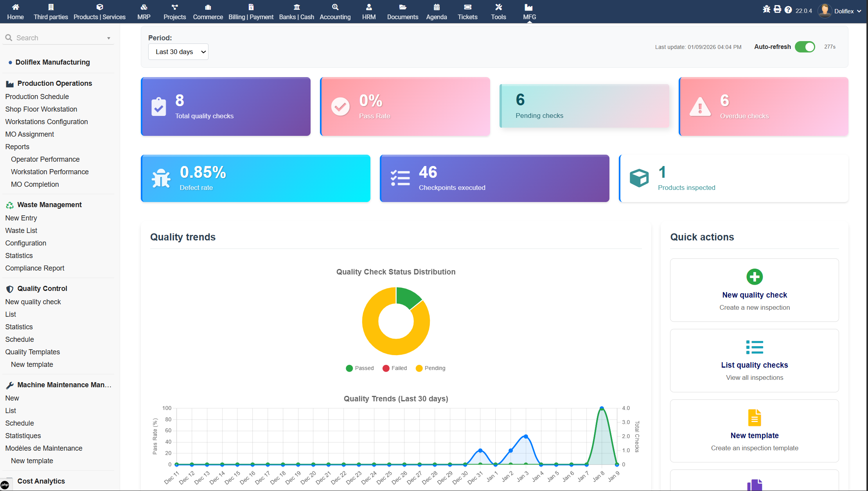Disable the Auto-refresh toggle
This screenshot has height=491, width=868.
point(805,47)
